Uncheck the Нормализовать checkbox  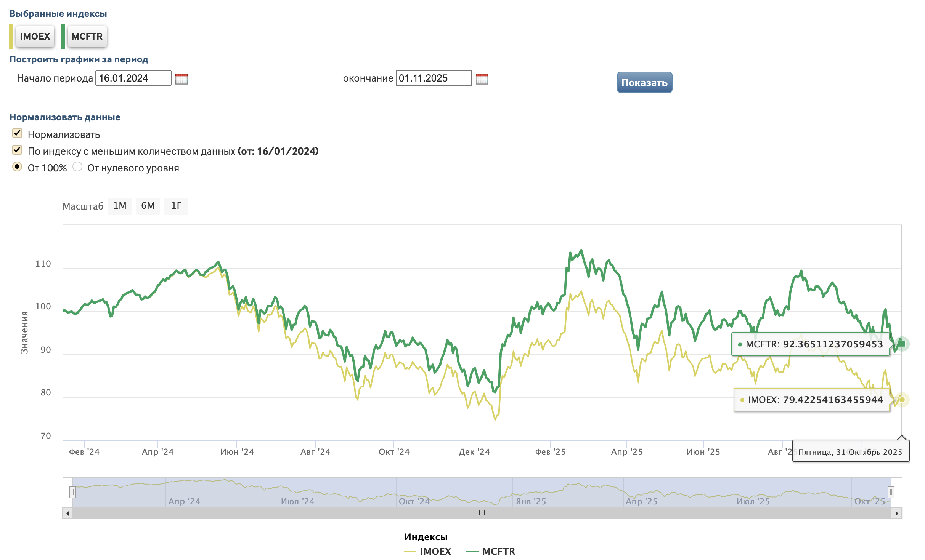pos(17,133)
